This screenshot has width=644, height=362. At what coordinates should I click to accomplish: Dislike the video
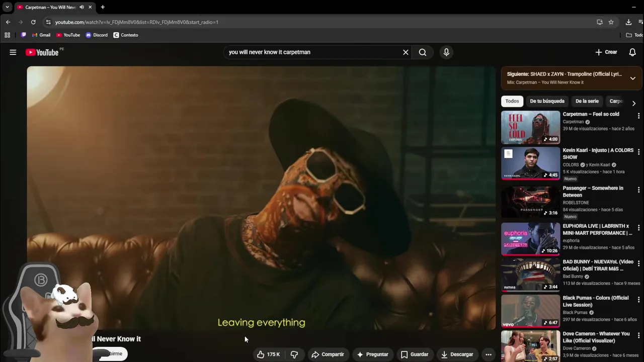(x=294, y=354)
